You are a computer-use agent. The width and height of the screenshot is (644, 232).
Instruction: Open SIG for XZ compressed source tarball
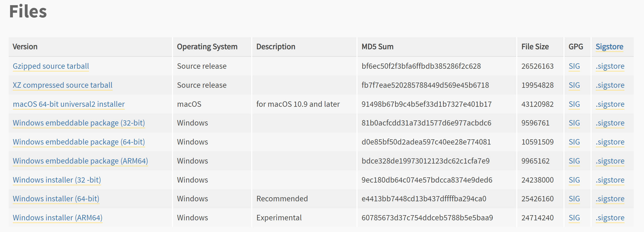(574, 85)
